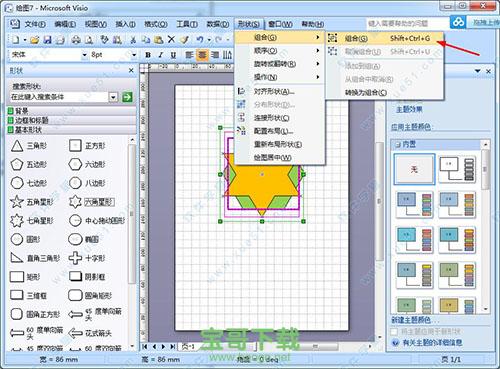Open the 边框和标题 stencil title bar
The image size is (500, 369).
pyautogui.click(x=72, y=120)
